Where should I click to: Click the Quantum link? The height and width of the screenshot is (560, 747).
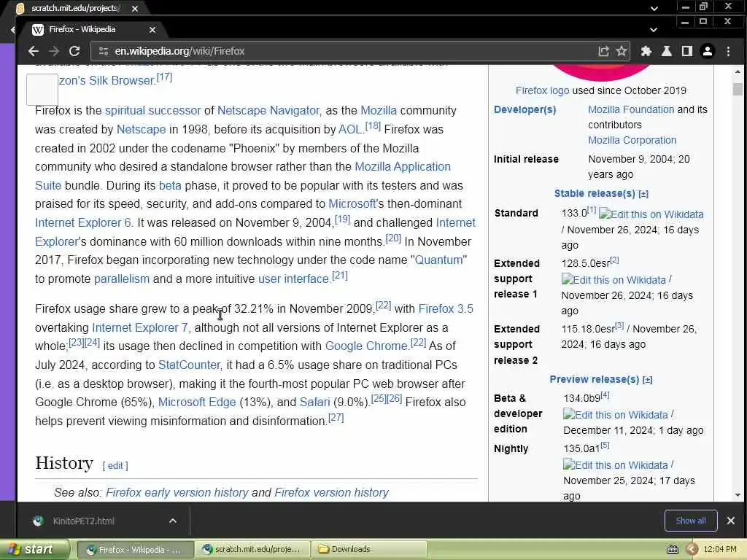click(x=438, y=260)
